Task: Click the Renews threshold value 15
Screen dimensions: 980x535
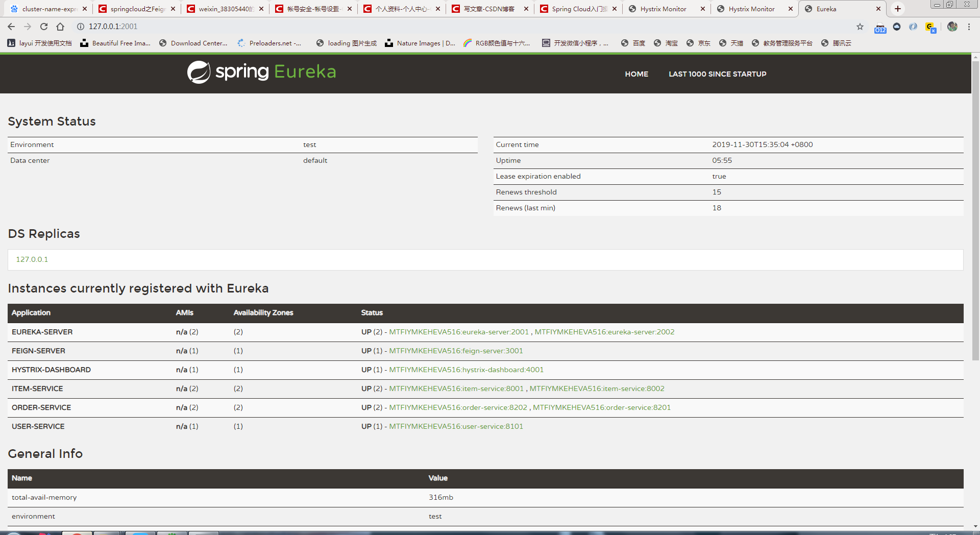Action: [x=717, y=192]
